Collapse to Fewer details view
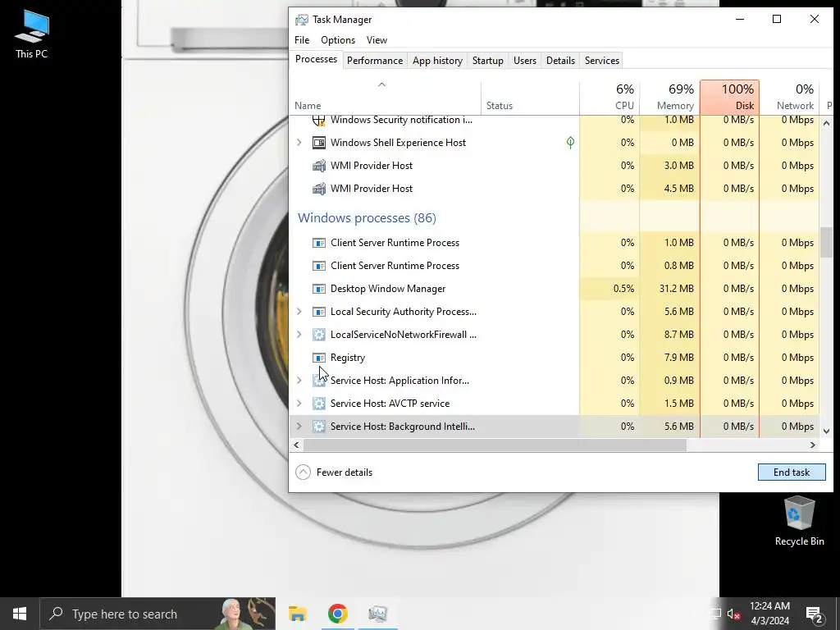 334,472
